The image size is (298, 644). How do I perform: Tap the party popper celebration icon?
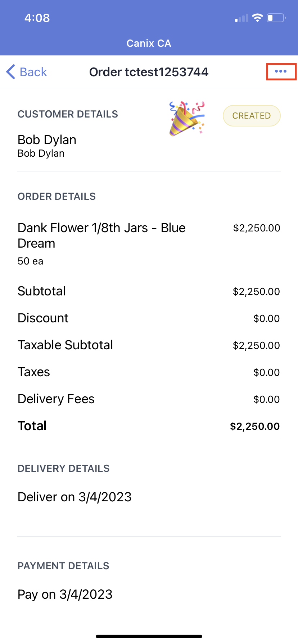click(x=186, y=118)
